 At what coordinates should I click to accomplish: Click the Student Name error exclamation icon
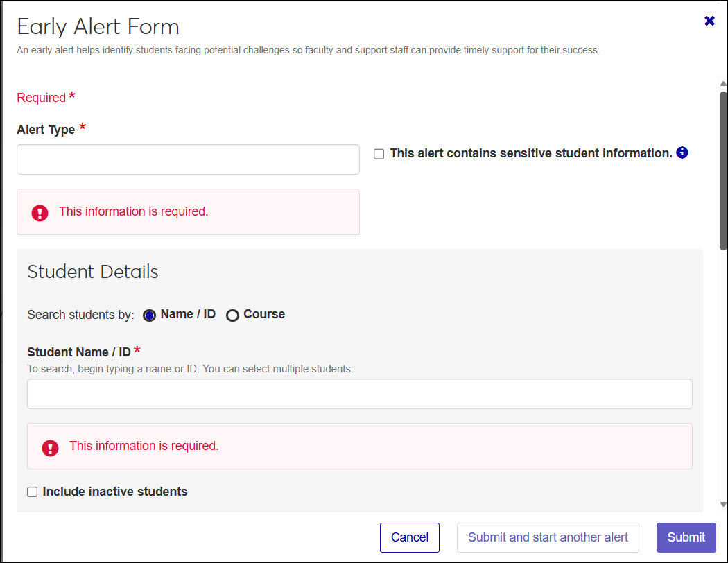50,448
